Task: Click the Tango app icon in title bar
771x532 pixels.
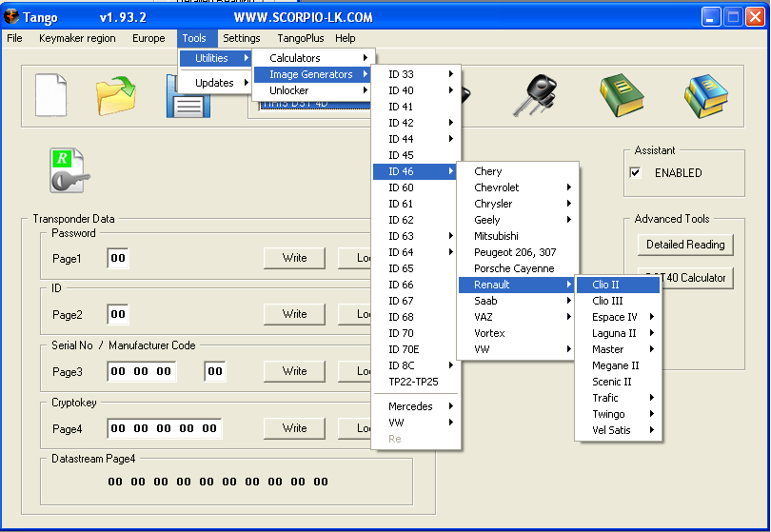Action: coord(10,17)
